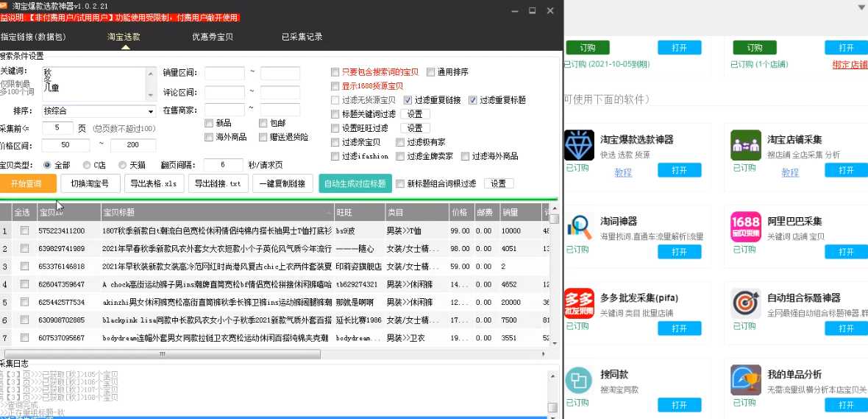This screenshot has height=419, width=868.
Task: Sort table by 销量 column header
Action: (x=520, y=212)
